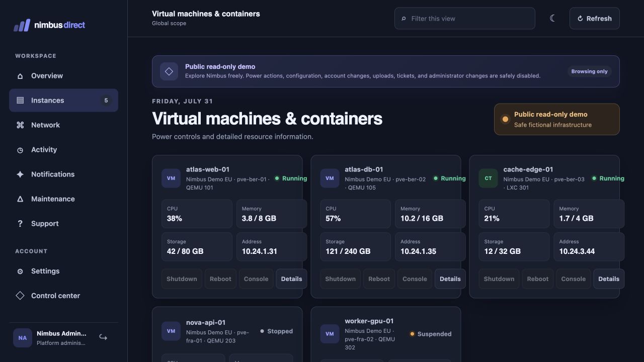Click the Browsing only badge

tap(589, 71)
